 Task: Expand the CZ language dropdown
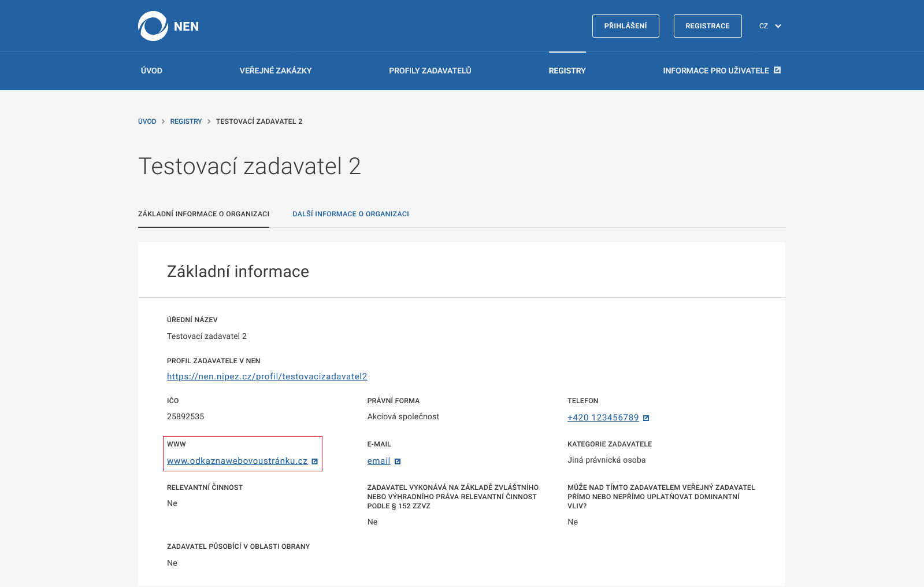coord(770,26)
